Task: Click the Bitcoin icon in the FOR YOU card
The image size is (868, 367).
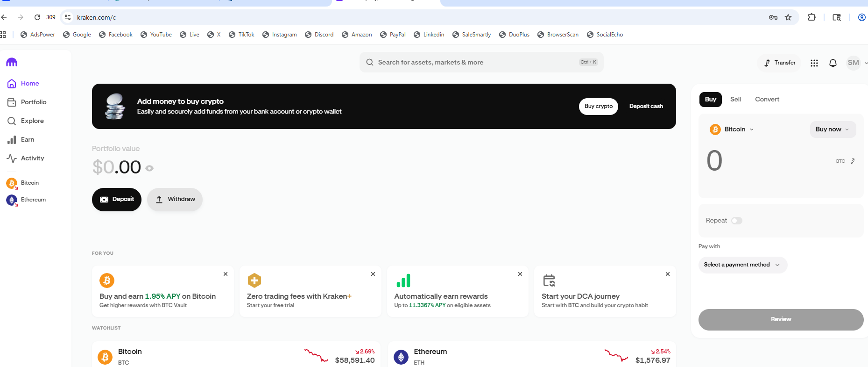Action: [x=107, y=281]
